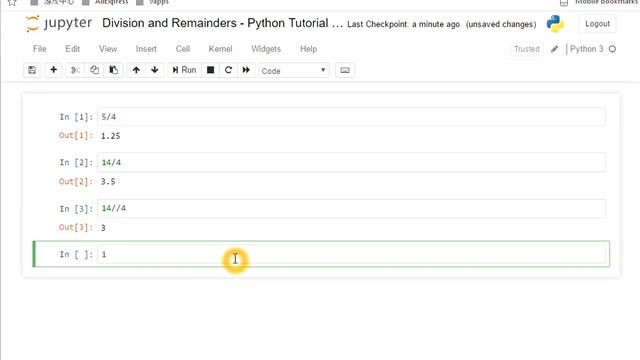Click the input cell containing 14/4
Viewport: 640px width, 360px height.
pos(351,162)
